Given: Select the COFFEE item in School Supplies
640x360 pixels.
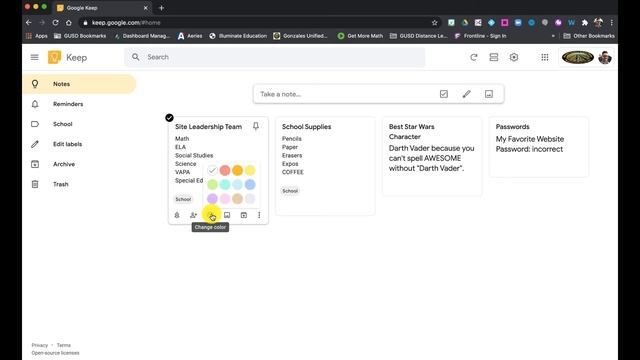Looking at the screenshot, I should click(x=293, y=172).
